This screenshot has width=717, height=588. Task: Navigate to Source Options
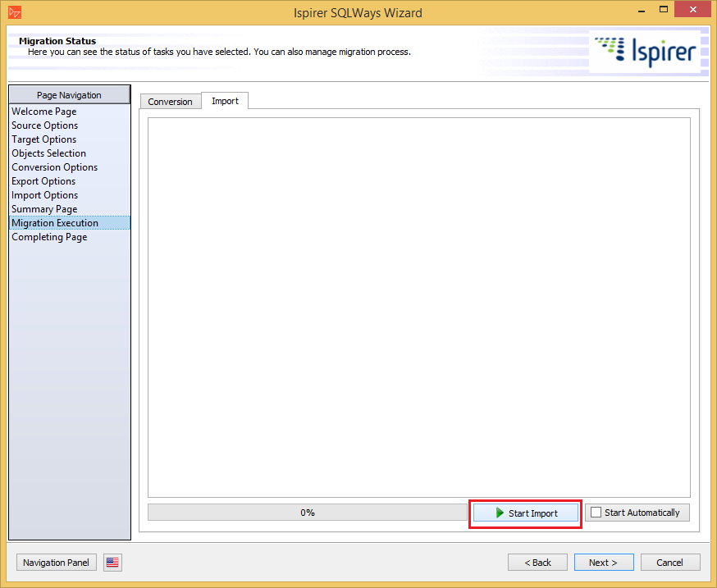coord(45,125)
